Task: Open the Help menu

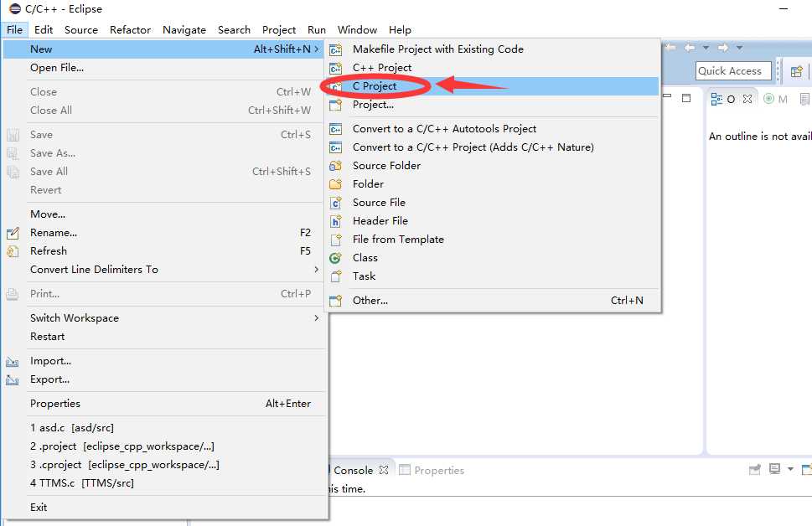Action: pos(400,30)
